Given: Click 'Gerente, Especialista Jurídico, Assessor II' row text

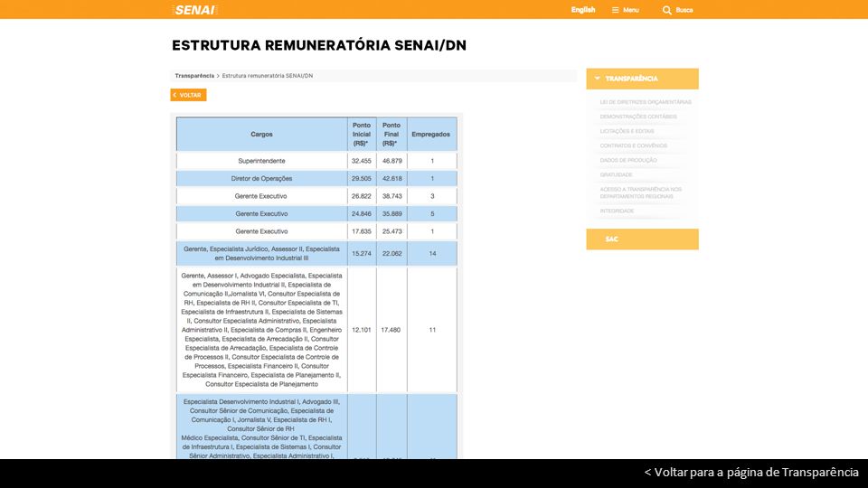Looking at the screenshot, I should pyautogui.click(x=261, y=253).
